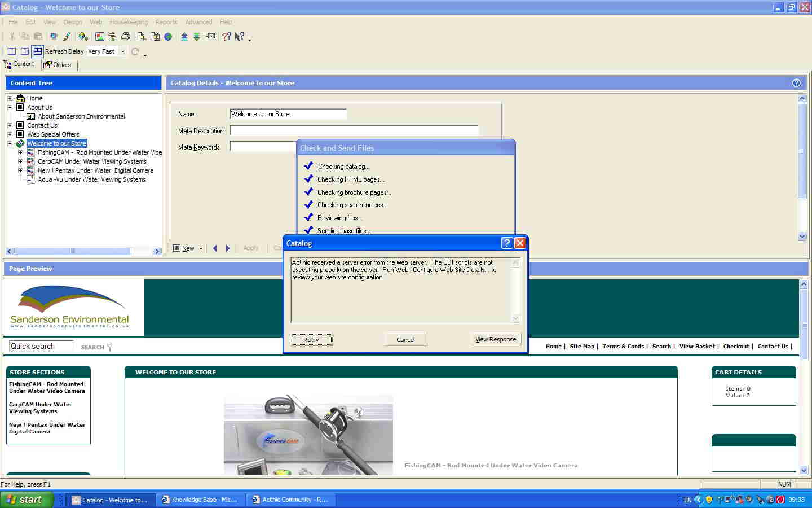Click the arrow with question mark help icon
This screenshot has height=508, width=812.
(240, 36)
